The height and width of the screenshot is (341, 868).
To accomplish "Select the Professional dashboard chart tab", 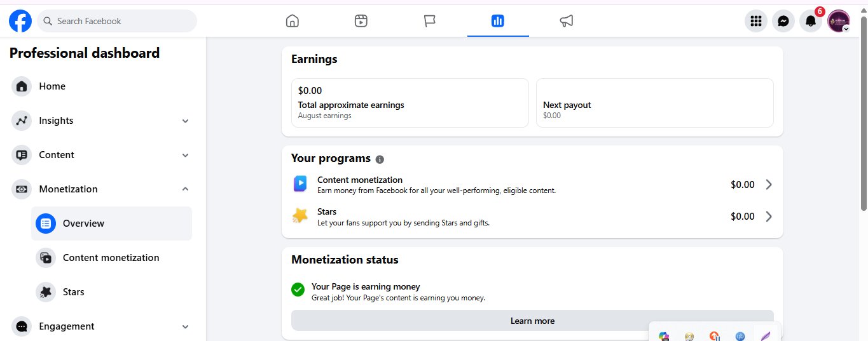I will pyautogui.click(x=498, y=21).
